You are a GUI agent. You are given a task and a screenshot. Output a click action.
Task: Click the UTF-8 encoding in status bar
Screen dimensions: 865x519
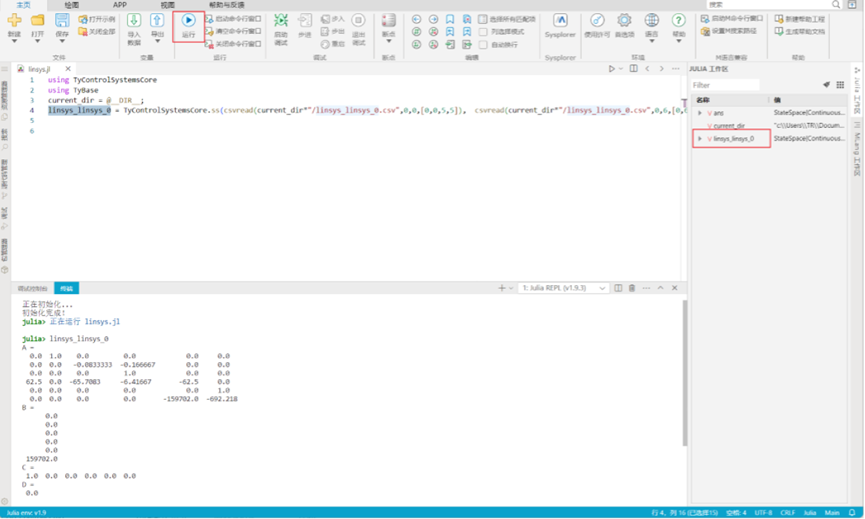(x=763, y=512)
